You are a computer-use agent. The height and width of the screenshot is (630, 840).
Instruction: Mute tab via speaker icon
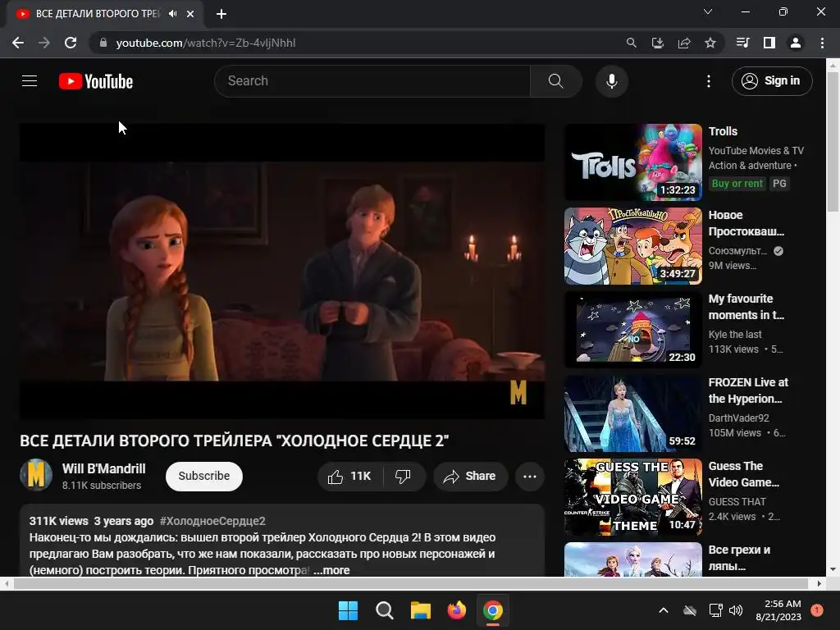click(x=172, y=14)
